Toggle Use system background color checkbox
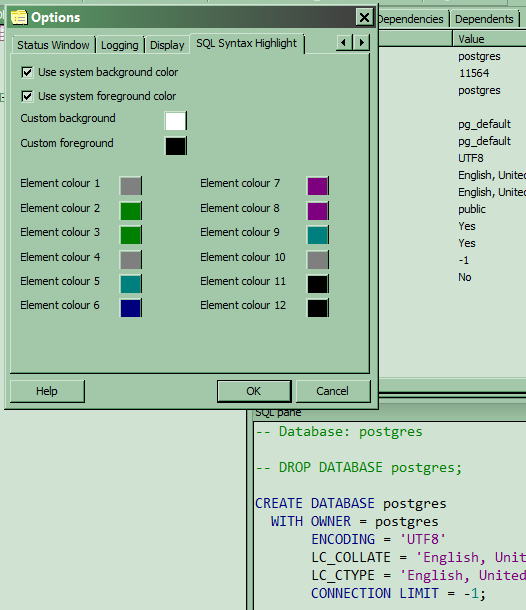526x610 pixels. (27, 72)
